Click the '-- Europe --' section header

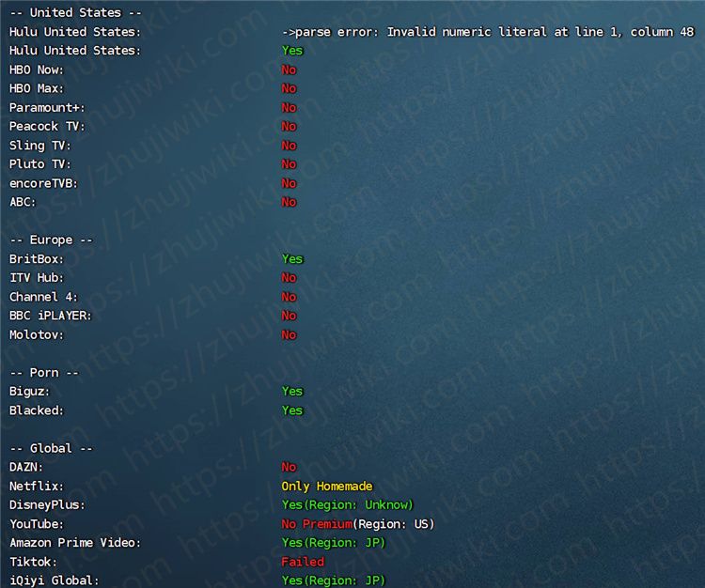point(51,240)
